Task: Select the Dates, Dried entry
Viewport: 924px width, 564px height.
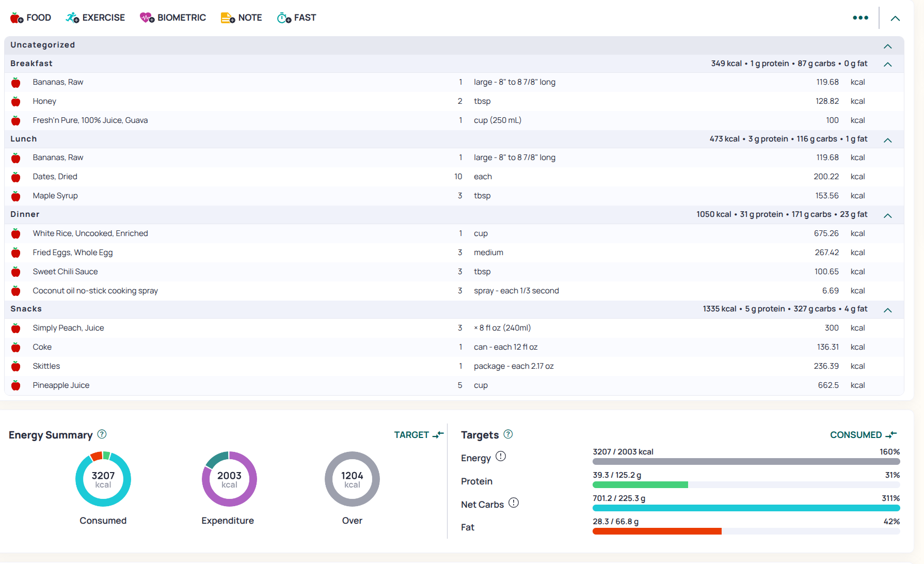Action: click(x=55, y=177)
